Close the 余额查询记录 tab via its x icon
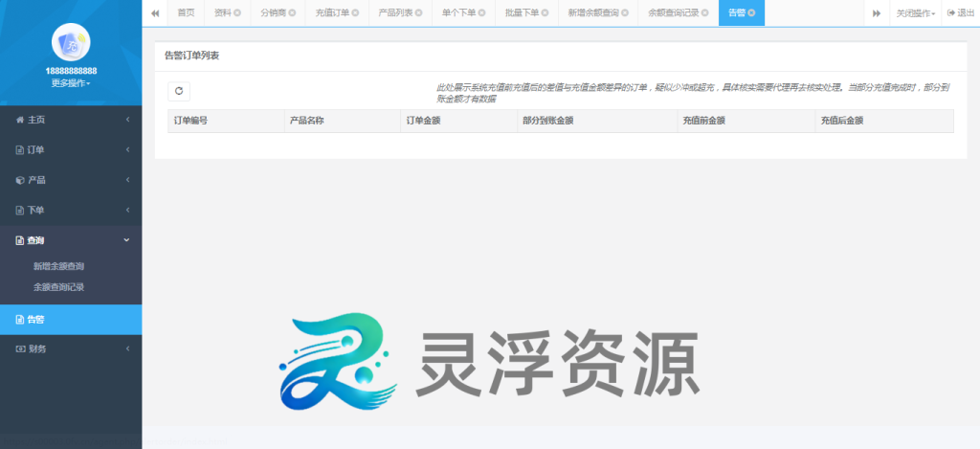This screenshot has width=980, height=449. pos(705,13)
